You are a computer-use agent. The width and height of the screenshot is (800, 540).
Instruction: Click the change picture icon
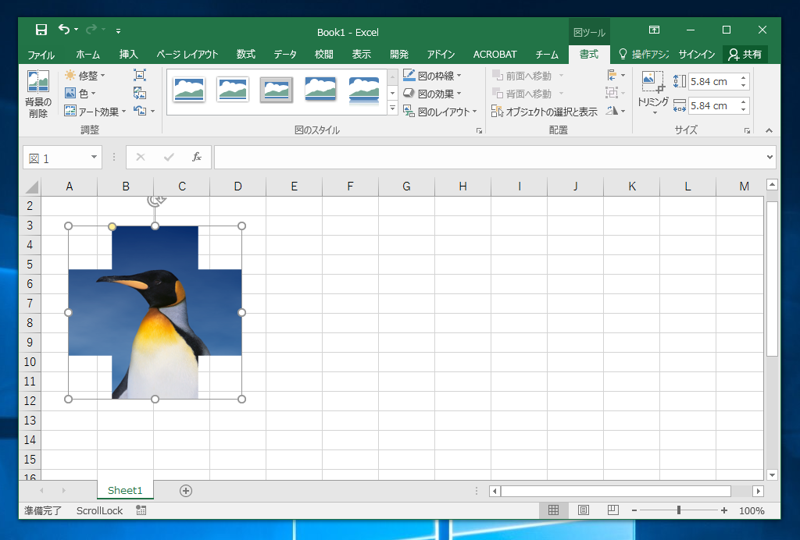tap(140, 93)
